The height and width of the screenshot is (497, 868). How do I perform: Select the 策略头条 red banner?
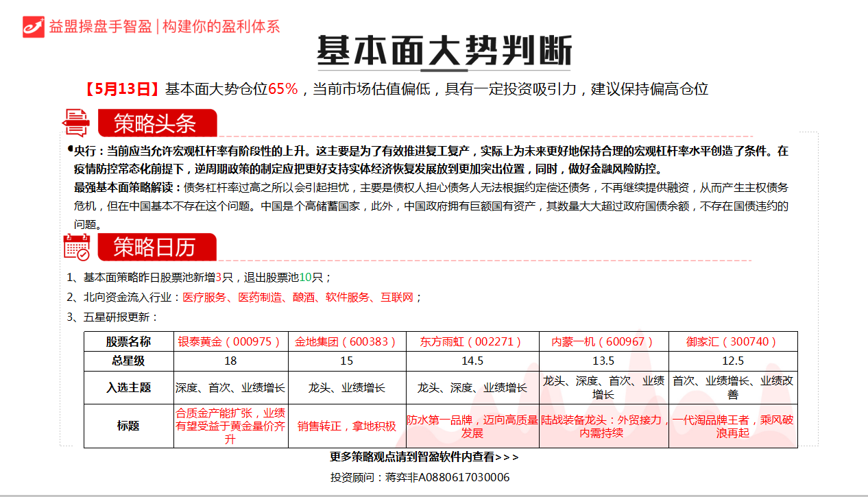pyautogui.click(x=156, y=123)
